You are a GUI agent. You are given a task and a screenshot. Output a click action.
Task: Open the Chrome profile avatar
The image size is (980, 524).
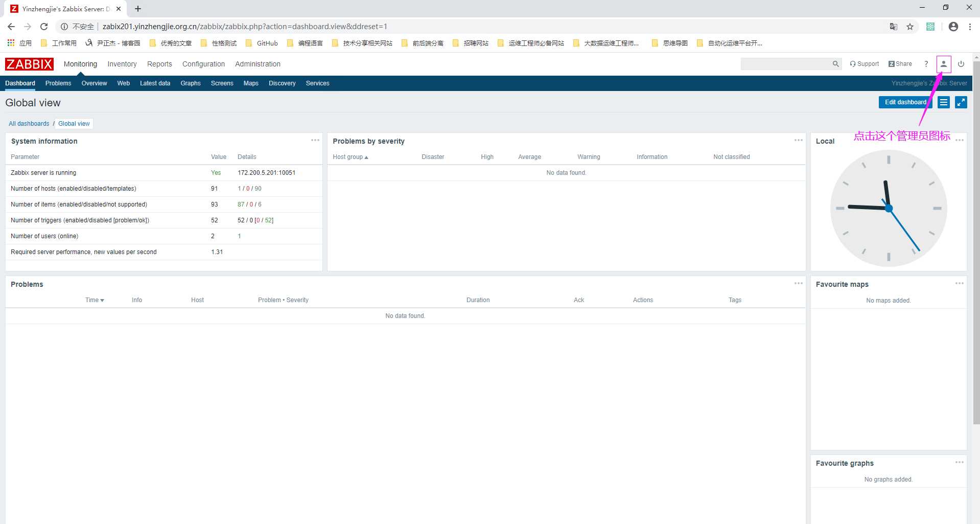pos(953,27)
